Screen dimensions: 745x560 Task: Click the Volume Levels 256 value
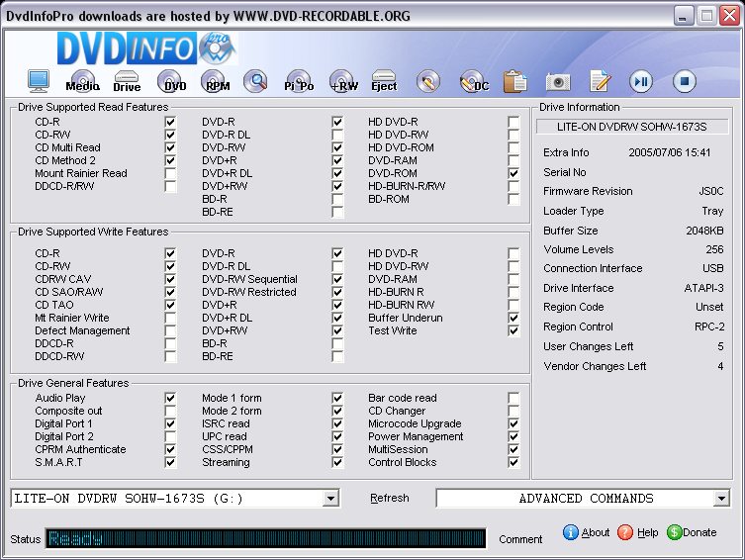(714, 249)
